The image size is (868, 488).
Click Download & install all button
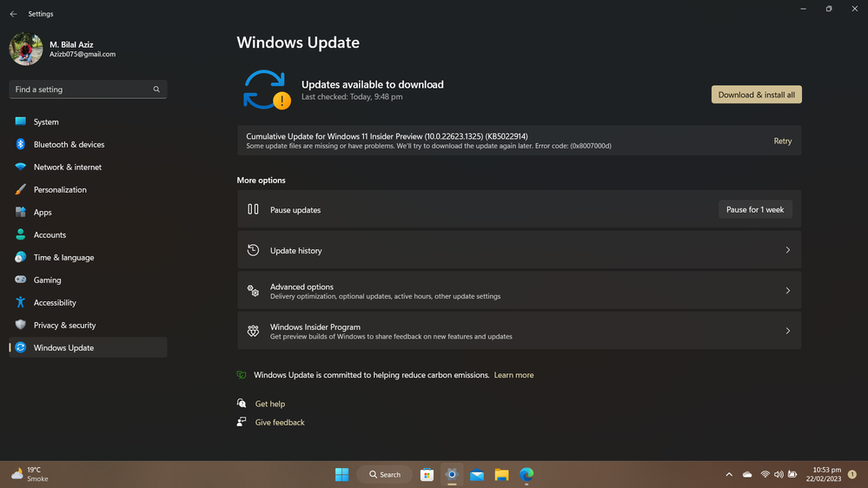tap(756, 95)
